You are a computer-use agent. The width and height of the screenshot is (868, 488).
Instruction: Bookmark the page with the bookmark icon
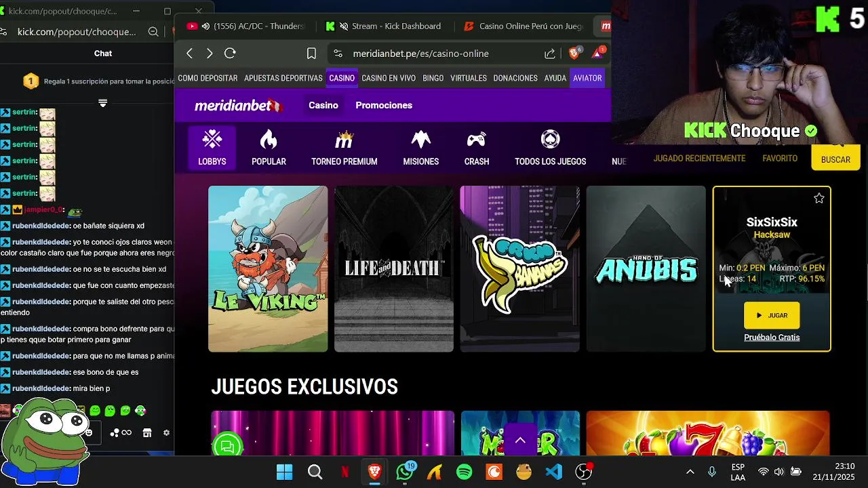pos(311,54)
